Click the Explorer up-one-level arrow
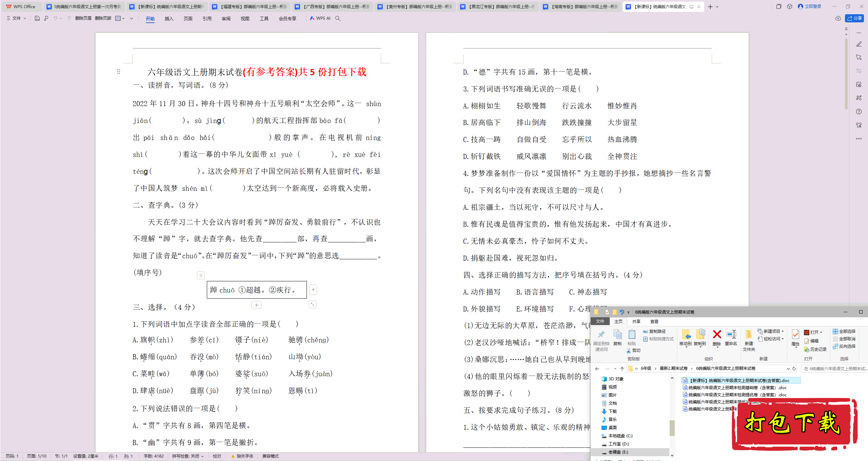868x461 pixels. [622, 368]
